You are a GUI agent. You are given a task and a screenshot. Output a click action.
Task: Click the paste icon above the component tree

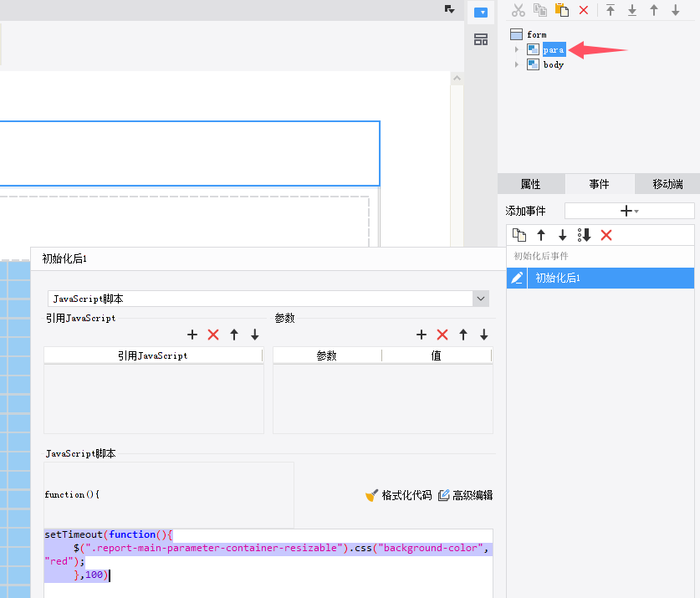click(x=562, y=10)
